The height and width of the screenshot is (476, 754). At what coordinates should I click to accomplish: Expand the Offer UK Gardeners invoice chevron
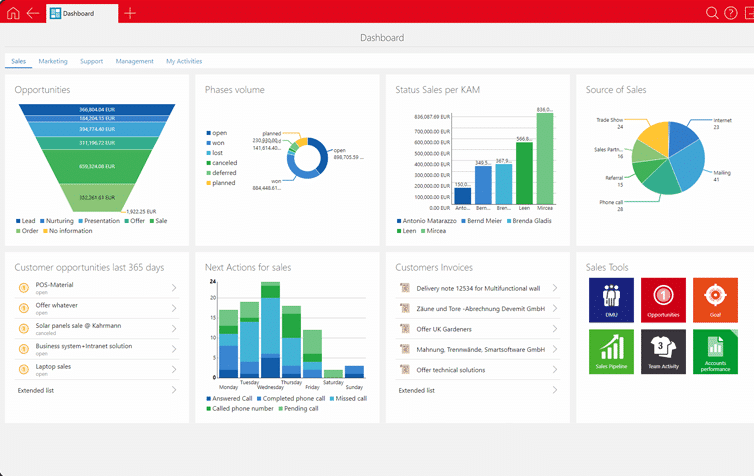point(555,329)
